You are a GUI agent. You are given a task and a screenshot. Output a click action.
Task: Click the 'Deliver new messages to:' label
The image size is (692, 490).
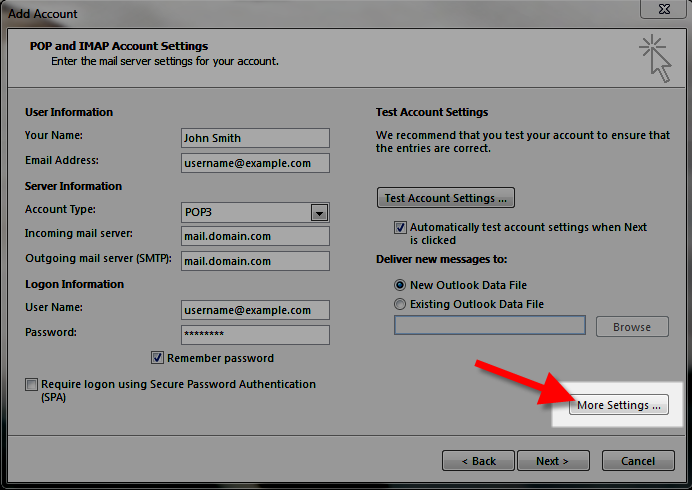441,259
